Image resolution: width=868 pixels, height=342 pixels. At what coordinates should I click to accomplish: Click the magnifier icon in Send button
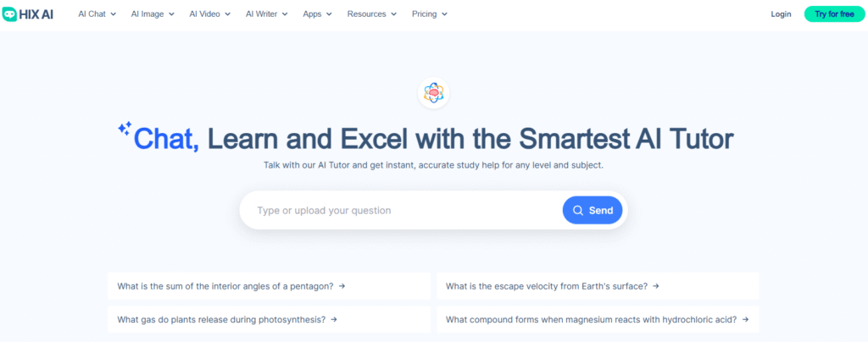point(578,211)
